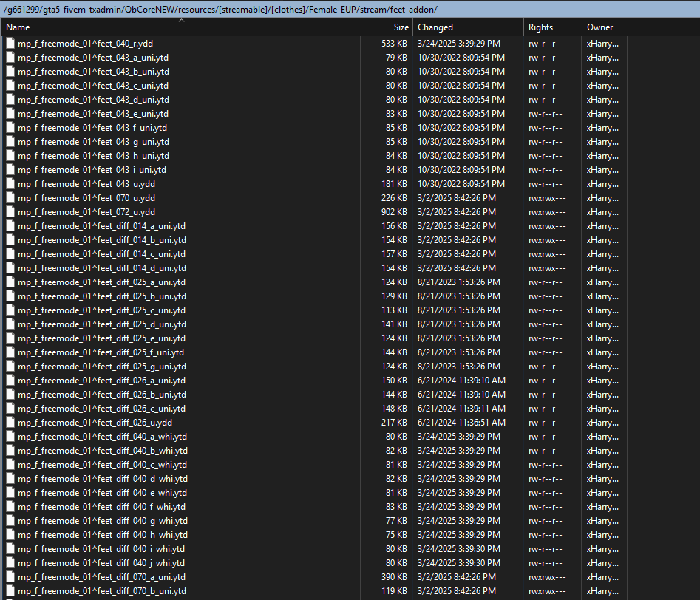
Task: Click the 6/21/2024 11:39:11 AM changed date
Action: tap(461, 409)
